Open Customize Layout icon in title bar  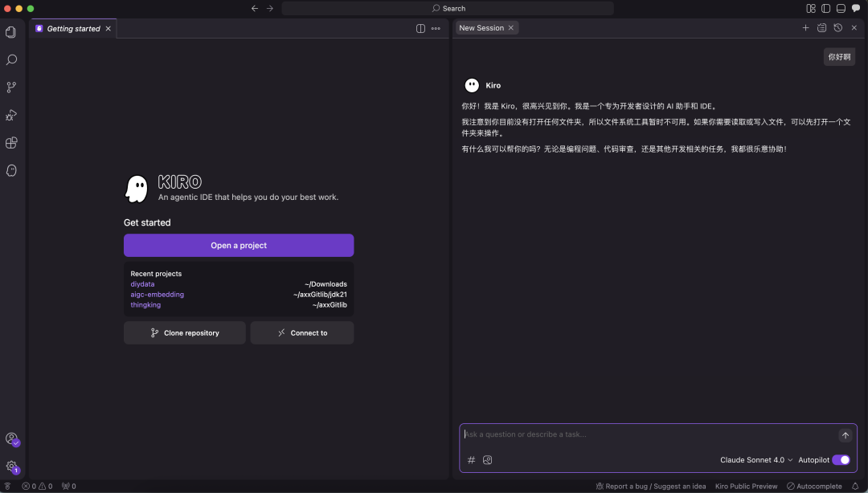click(x=811, y=8)
